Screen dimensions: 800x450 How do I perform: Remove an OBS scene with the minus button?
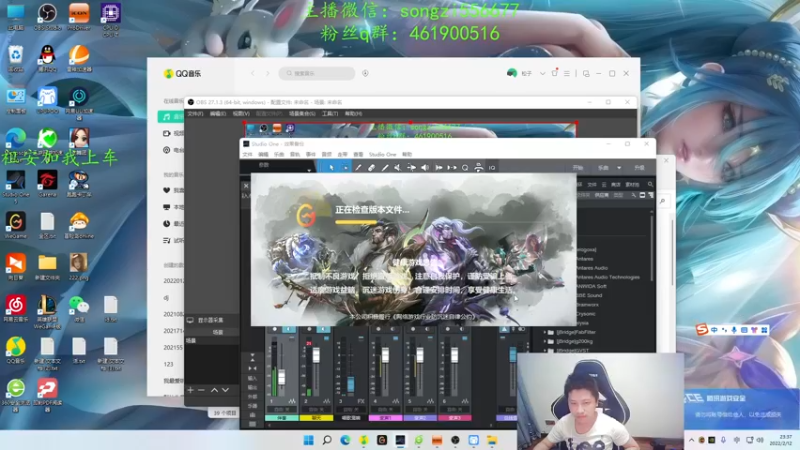202,390
